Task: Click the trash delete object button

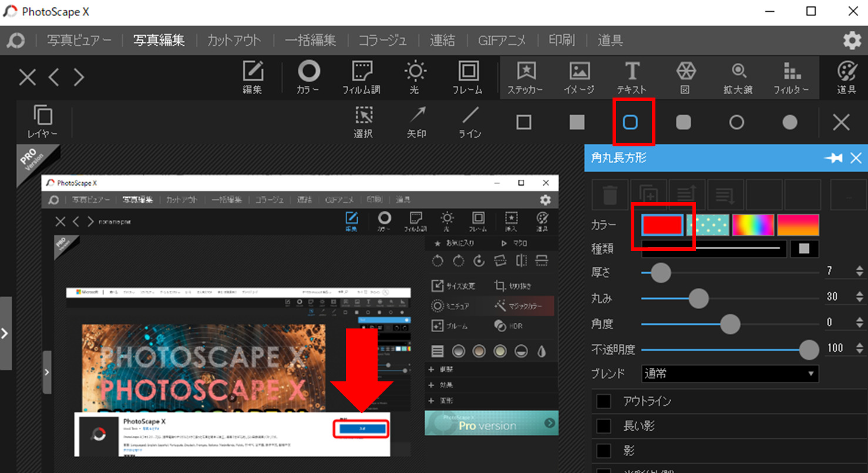Action: [610, 195]
